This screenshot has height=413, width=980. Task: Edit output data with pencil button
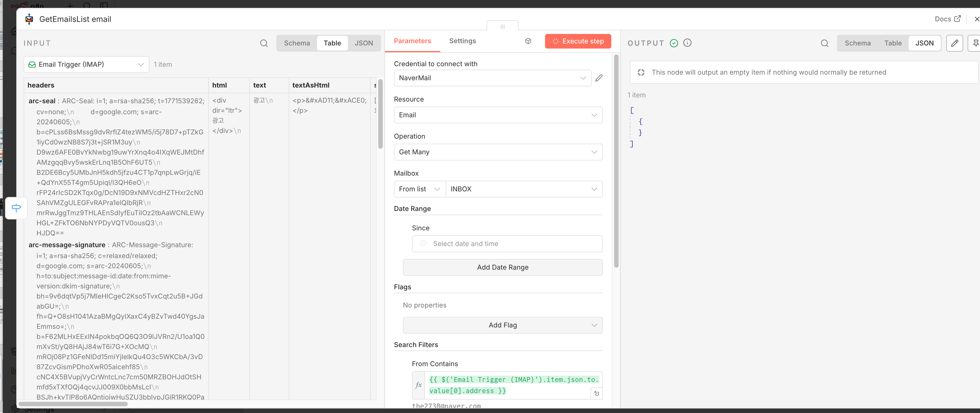coord(954,43)
